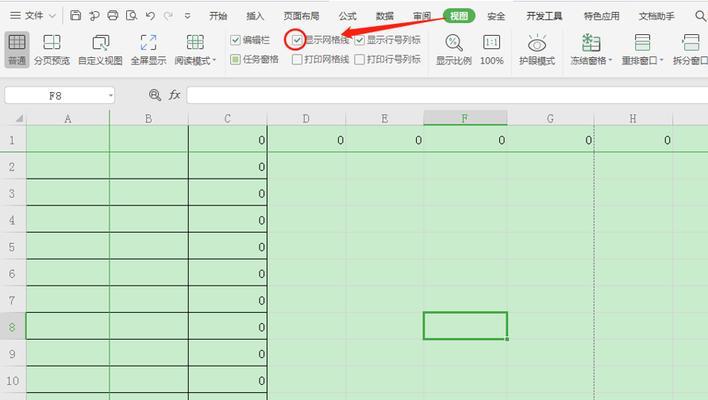The width and height of the screenshot is (708, 400).
Task: Click the F8 Name Box field
Action: point(59,96)
